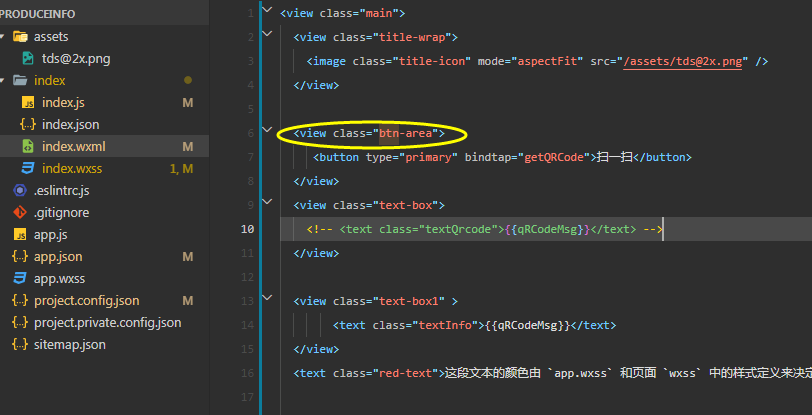
Task: Click the index.wxml file icon
Action: click(28, 147)
